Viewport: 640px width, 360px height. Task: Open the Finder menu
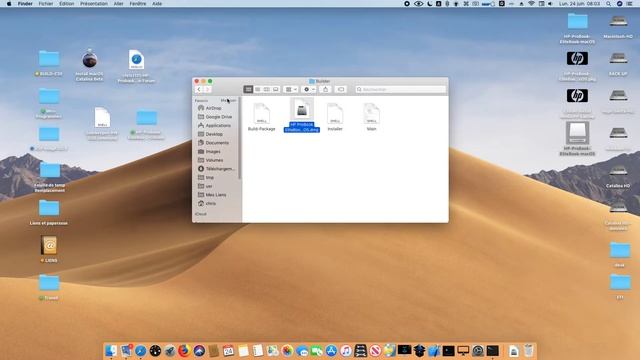coord(25,4)
